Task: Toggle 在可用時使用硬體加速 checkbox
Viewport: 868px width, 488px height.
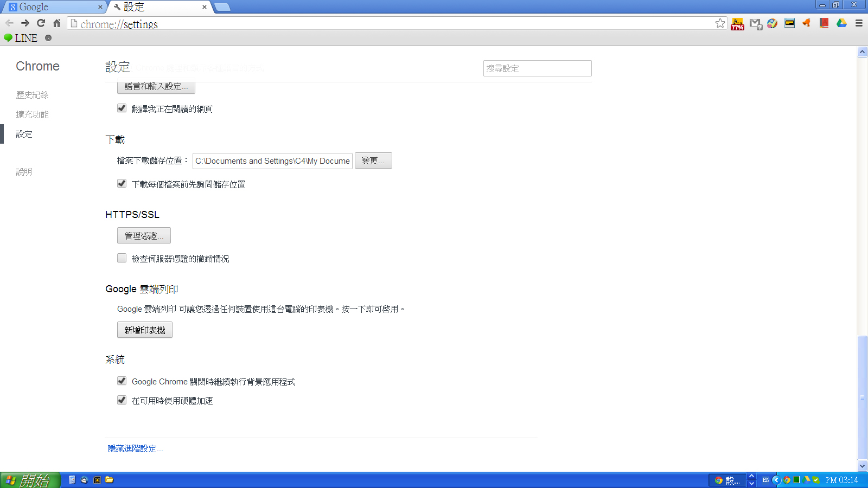Action: (x=122, y=400)
